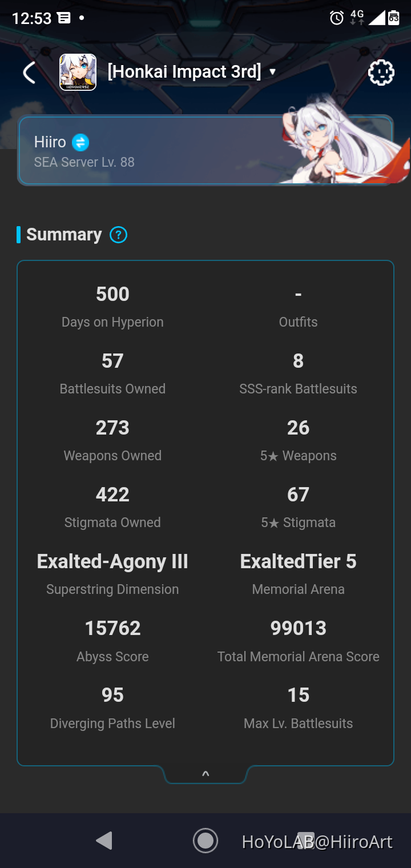Viewport: 411px width, 868px height.
Task: Open settings via the gear icon
Action: [381, 73]
